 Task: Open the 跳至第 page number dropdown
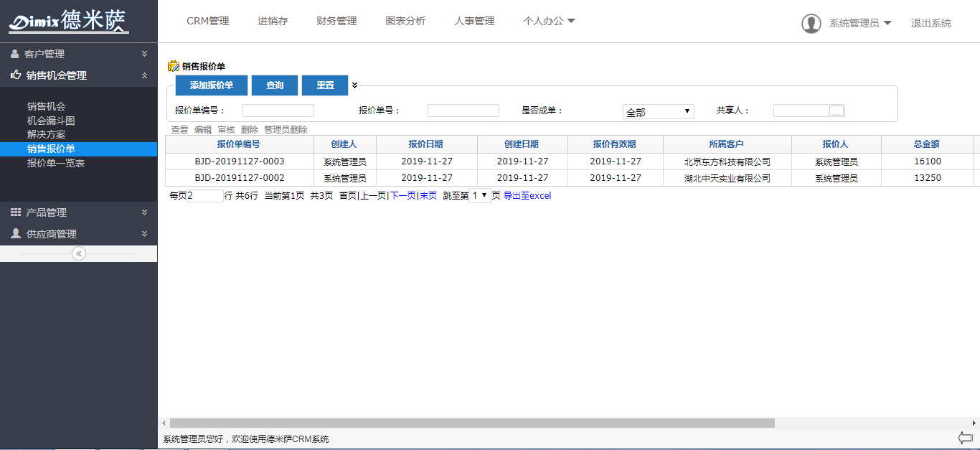click(x=479, y=195)
